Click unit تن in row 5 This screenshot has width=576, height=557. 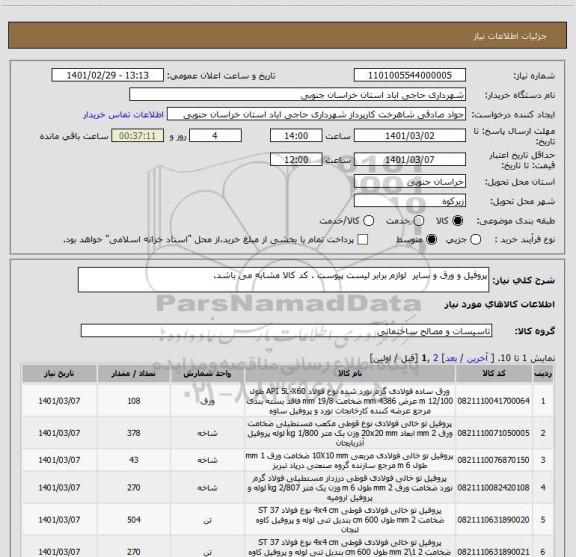pyautogui.click(x=208, y=520)
